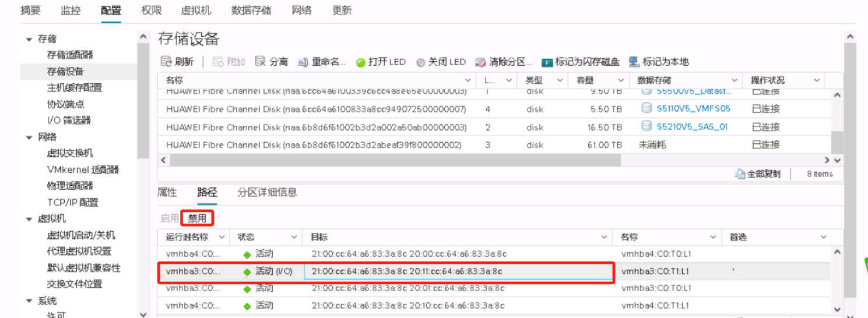This screenshot has height=318, width=868.
Task: Select 协议端点 in the sidebar
Action: click(65, 104)
